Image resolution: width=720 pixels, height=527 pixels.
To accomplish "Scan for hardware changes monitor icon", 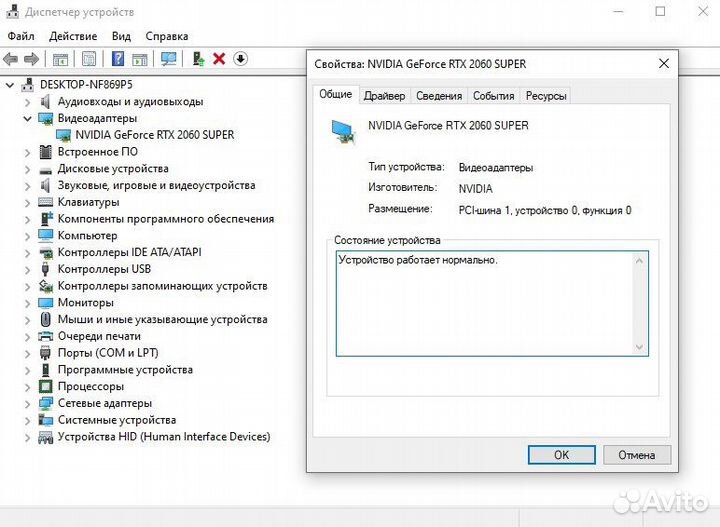I will click(169, 59).
